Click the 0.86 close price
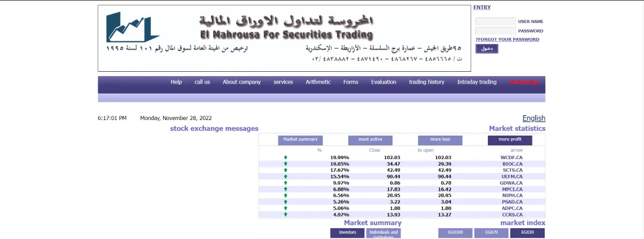This screenshot has width=644, height=239. 396,183
